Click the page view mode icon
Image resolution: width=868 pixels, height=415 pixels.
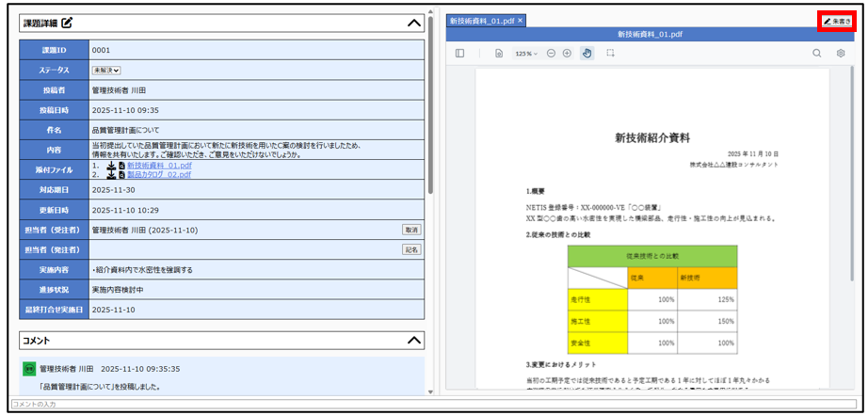click(499, 54)
